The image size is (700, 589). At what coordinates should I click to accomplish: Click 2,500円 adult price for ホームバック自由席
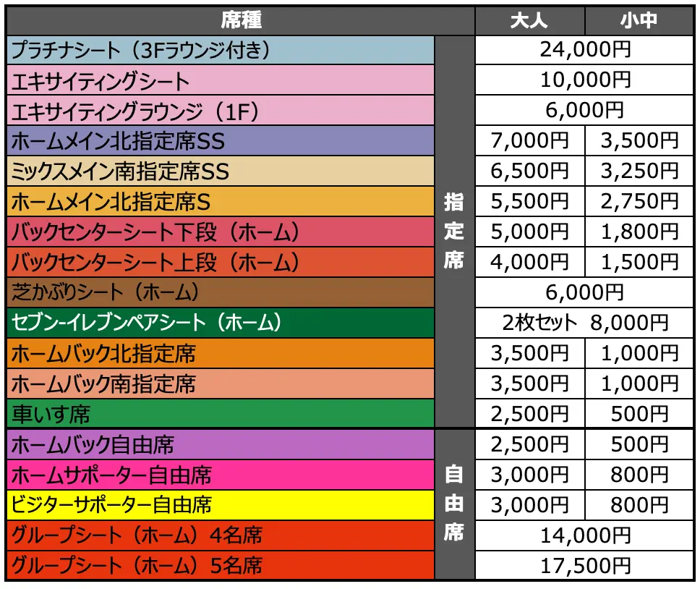530,444
